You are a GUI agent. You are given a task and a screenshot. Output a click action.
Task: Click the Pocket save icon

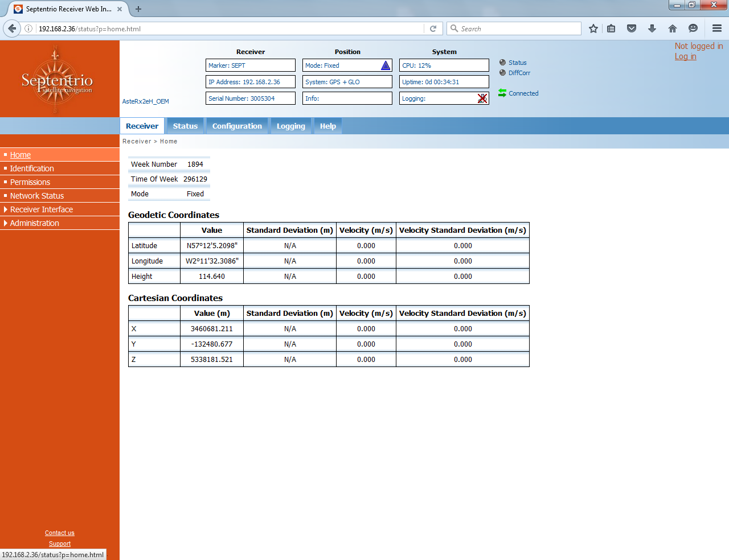pyautogui.click(x=632, y=28)
